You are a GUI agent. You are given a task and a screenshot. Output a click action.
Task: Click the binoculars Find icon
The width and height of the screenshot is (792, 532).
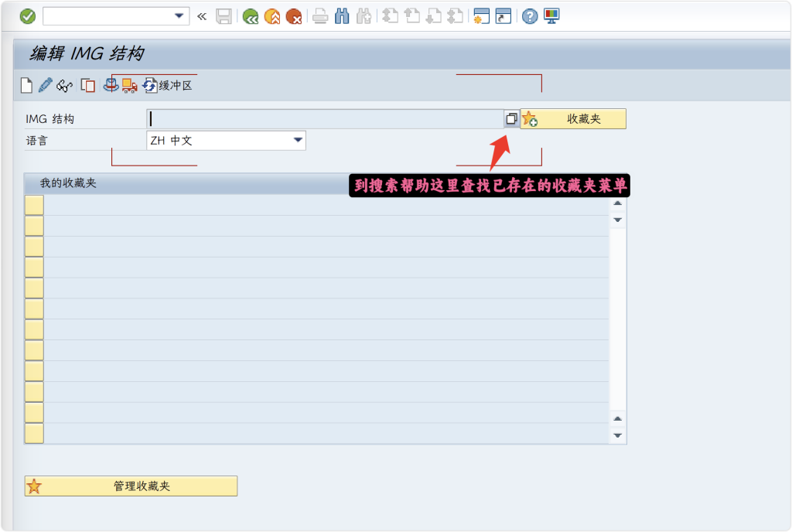click(x=342, y=16)
